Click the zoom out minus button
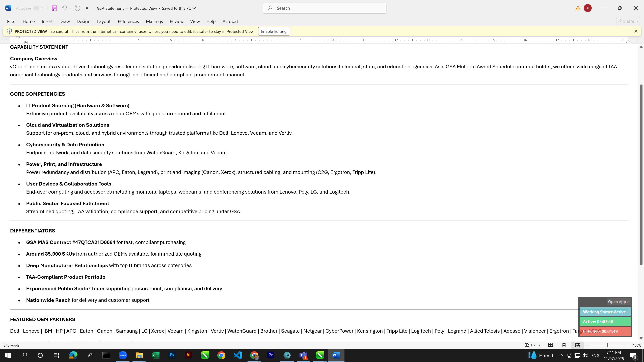 588,345
